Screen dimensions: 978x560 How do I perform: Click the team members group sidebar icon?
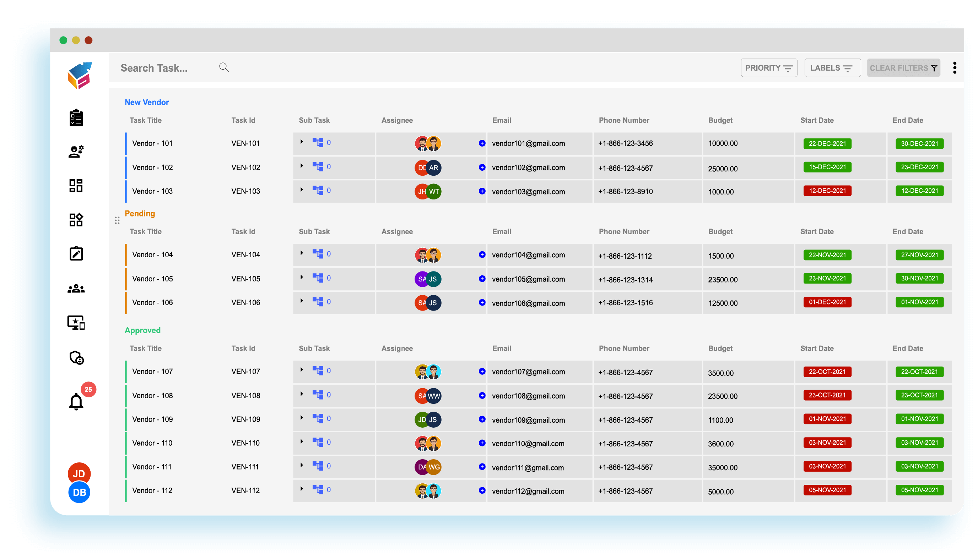pos(76,289)
